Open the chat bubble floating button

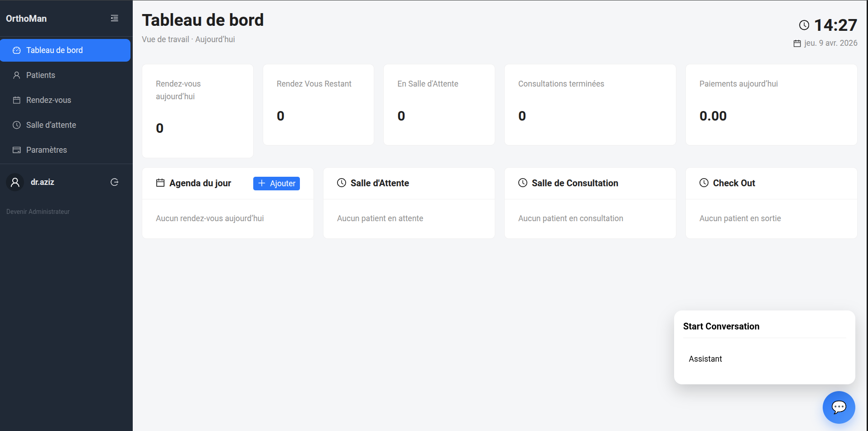pos(839,407)
